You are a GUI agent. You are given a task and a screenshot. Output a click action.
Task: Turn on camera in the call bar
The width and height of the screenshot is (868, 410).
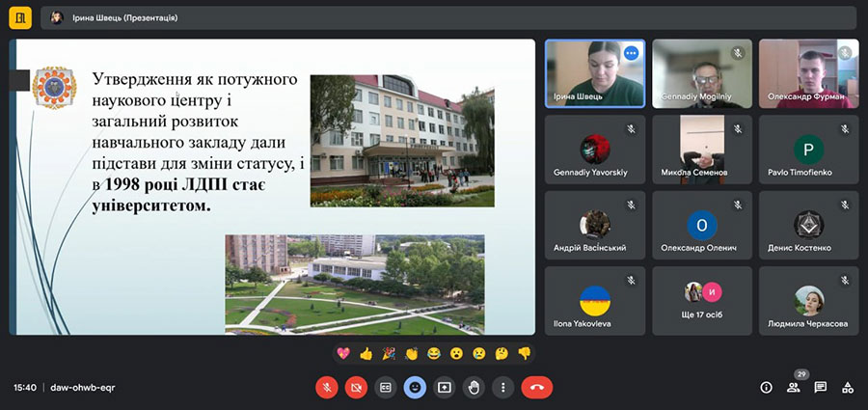tap(356, 387)
